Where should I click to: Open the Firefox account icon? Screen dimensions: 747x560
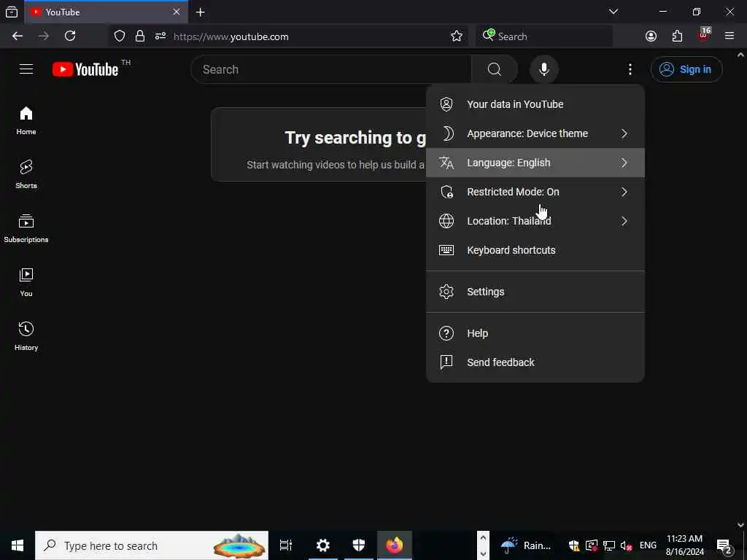(651, 36)
